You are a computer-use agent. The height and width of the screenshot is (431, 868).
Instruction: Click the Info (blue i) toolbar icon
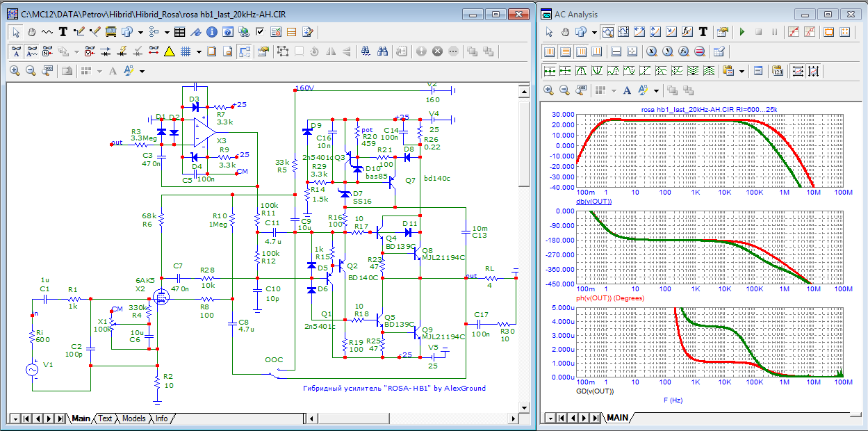pos(211,31)
